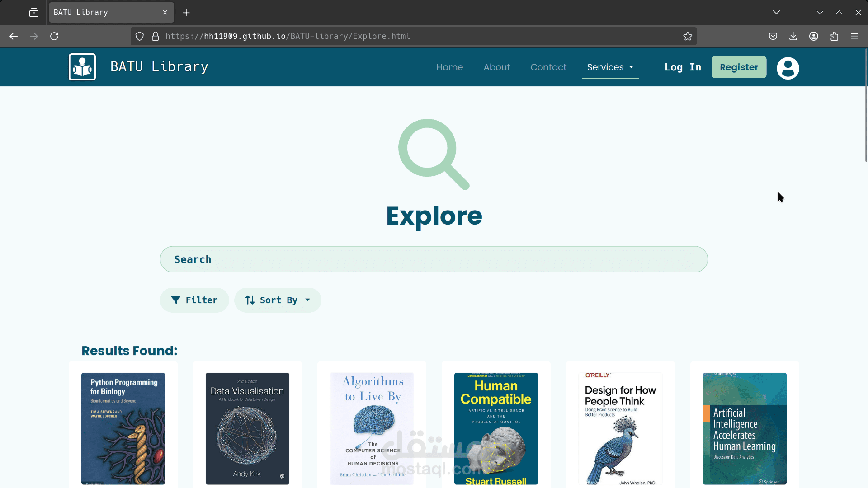This screenshot has width=868, height=488.
Task: Click into the Search input field
Action: tap(434, 259)
